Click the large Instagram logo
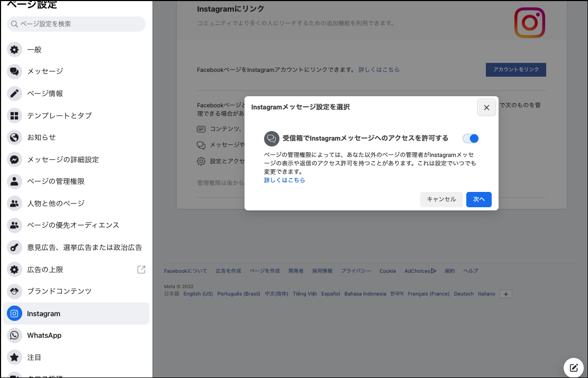Viewport: 588px width, 378px height. click(529, 23)
